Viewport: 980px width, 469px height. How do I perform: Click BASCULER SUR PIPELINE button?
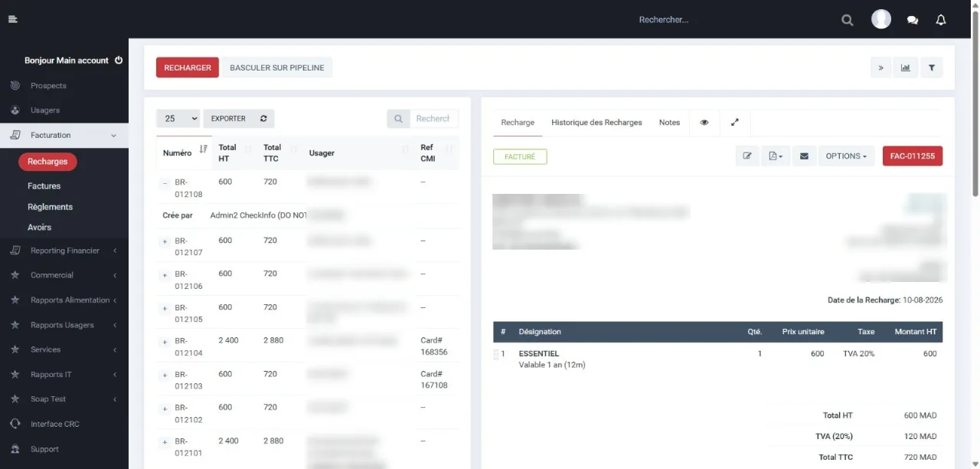pyautogui.click(x=277, y=67)
